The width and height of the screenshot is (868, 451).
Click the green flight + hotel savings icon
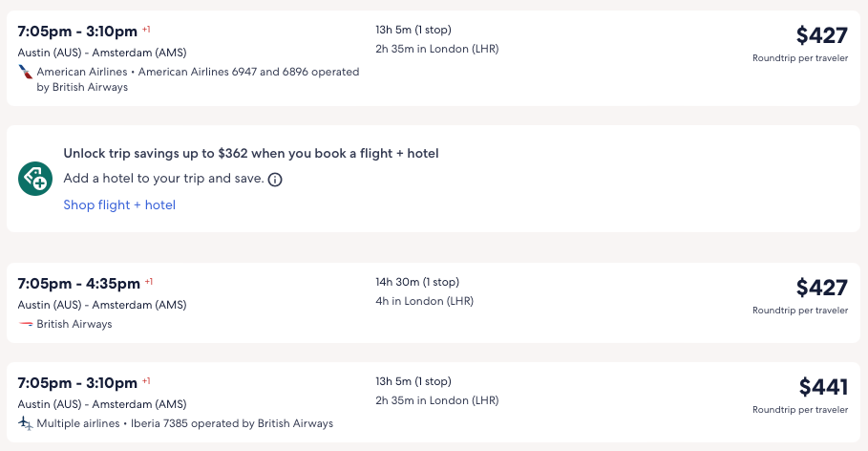click(x=35, y=179)
